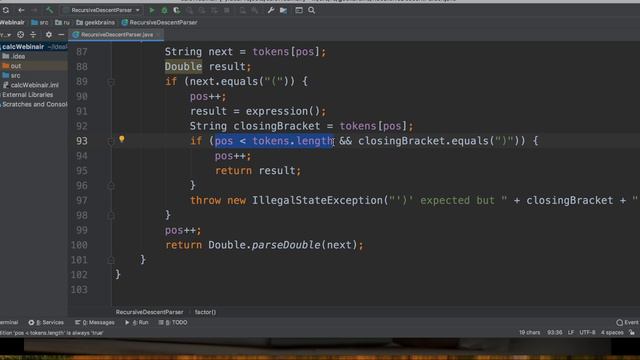640x360 pixels.
Task: Click line number 87 in the gutter
Action: click(82, 52)
